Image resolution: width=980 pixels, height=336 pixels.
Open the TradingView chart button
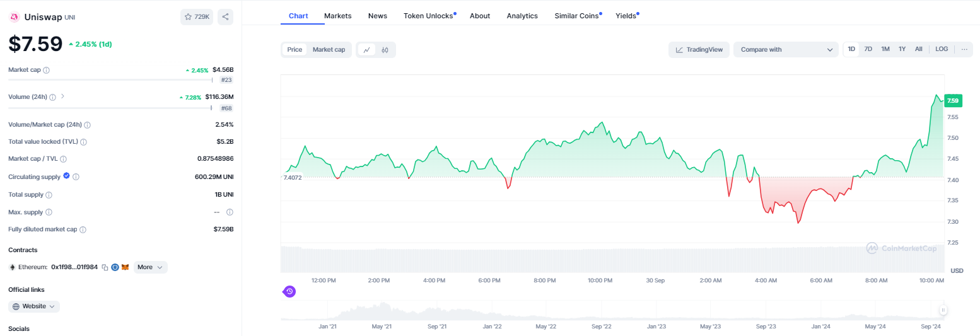point(699,50)
